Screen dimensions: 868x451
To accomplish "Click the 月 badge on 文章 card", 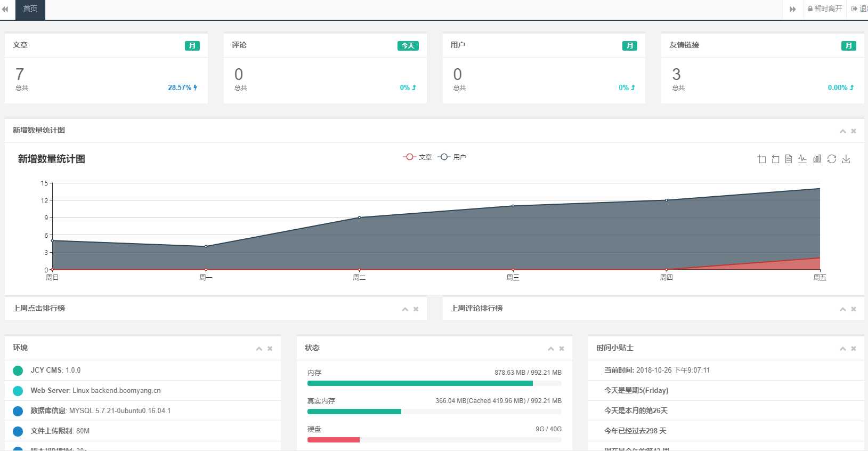I will tap(192, 46).
